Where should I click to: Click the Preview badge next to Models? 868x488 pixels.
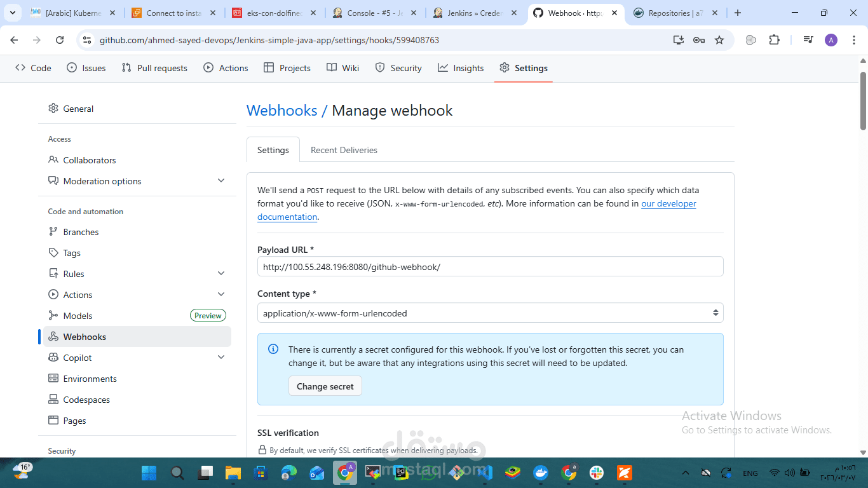208,316
